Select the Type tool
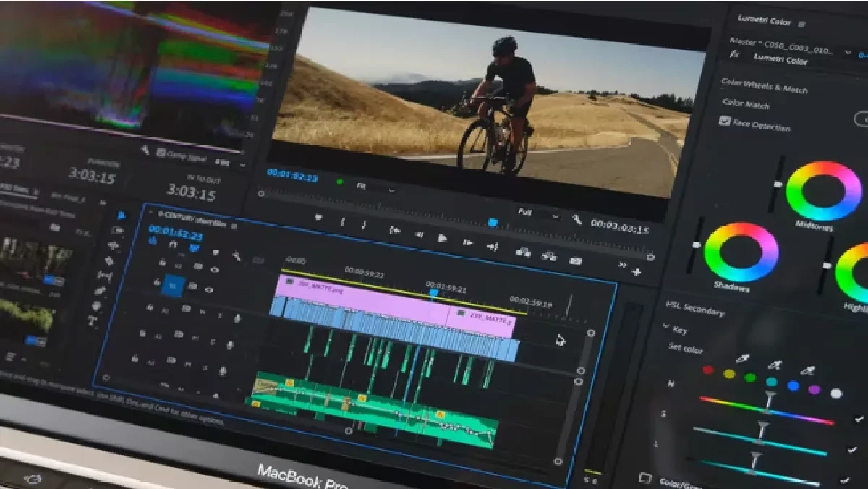This screenshot has height=489, width=868. tap(93, 321)
